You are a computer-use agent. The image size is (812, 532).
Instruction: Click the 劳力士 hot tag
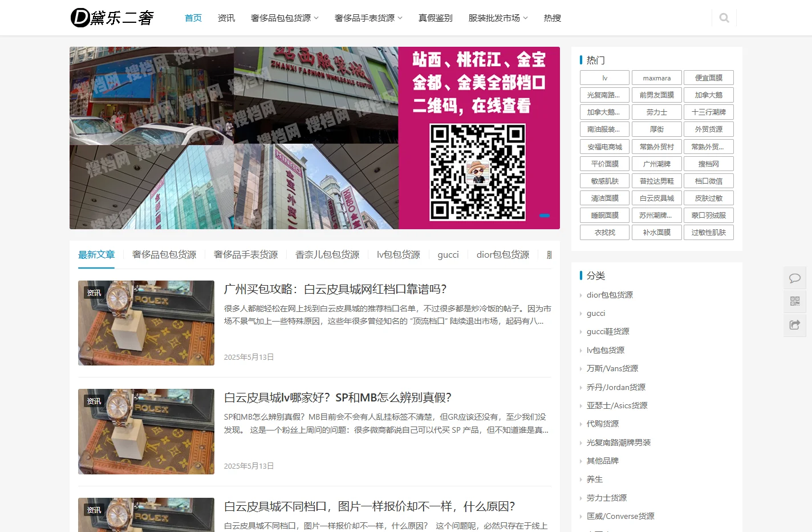656,112
